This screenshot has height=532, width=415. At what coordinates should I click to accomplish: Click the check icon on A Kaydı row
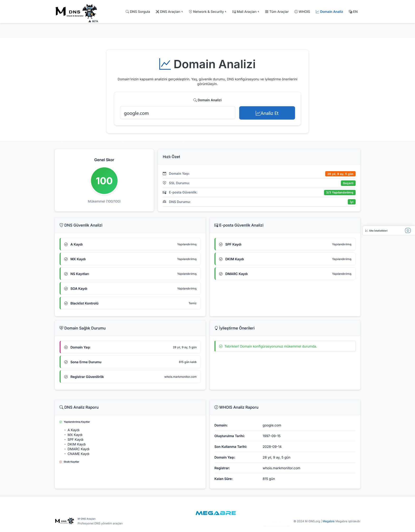(66, 244)
